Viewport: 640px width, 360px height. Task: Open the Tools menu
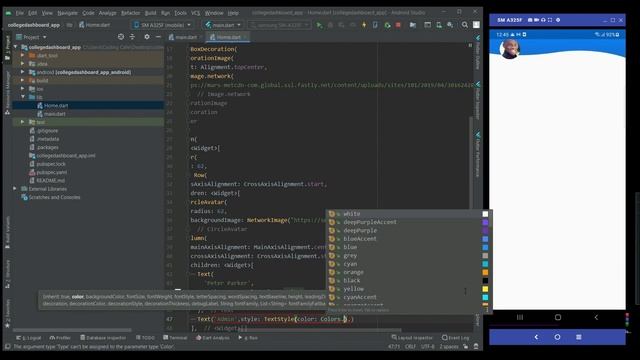pos(180,13)
